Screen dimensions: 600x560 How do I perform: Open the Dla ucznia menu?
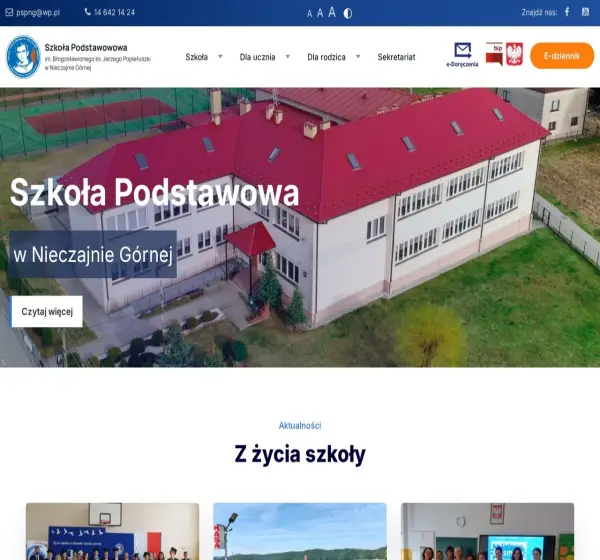257,57
